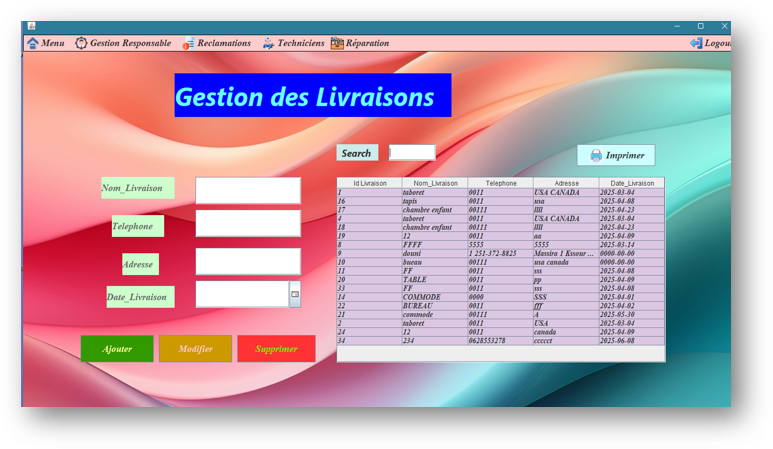Select the row with 'tapis'
The image size is (773, 449).
[x=501, y=201]
